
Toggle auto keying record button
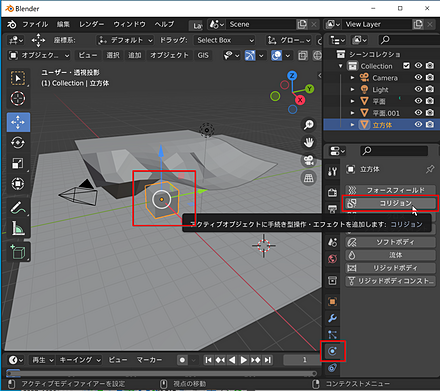182,360
